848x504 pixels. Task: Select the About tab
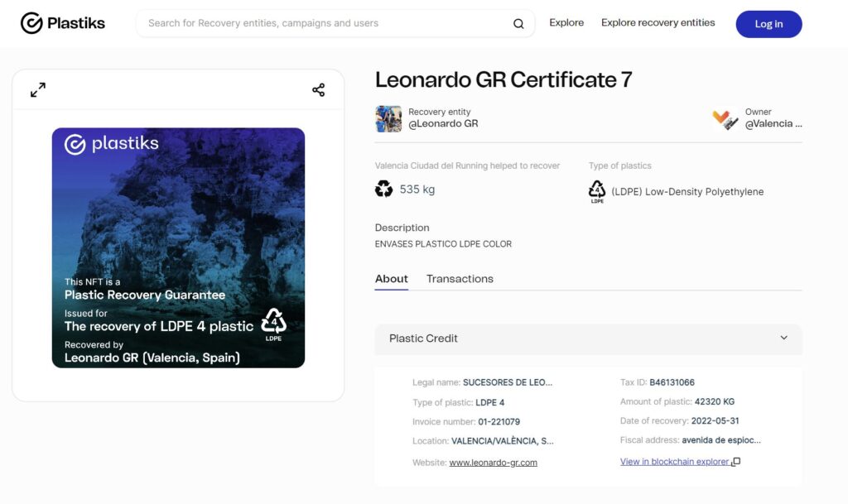392,279
